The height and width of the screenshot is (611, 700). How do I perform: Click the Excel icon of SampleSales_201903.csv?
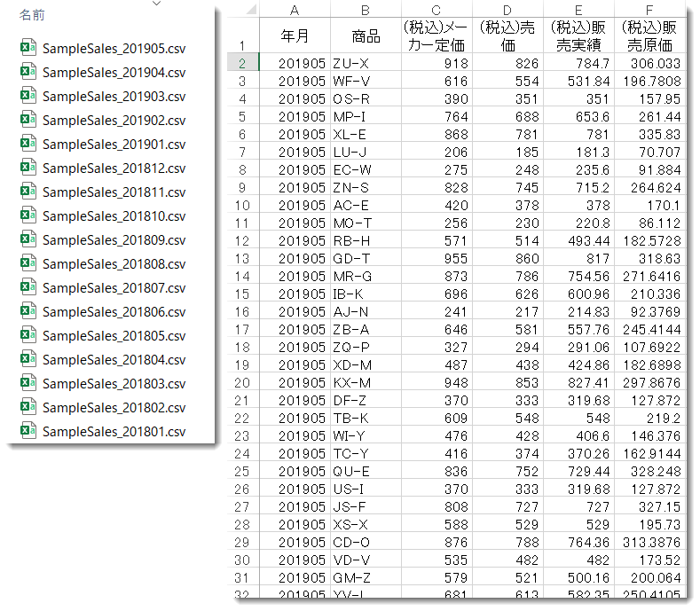click(28, 95)
